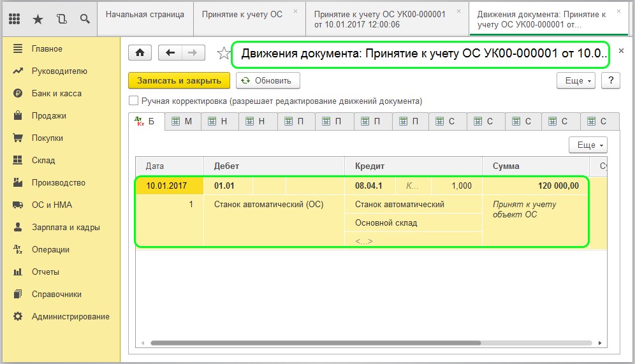Click Принят к учету объект ОС text
This screenshot has height=364, width=635.
coord(524,209)
